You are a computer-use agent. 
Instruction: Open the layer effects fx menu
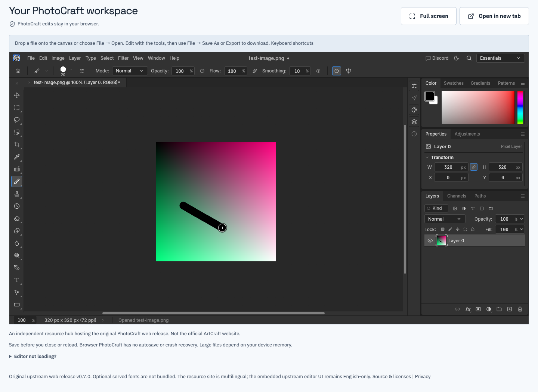point(468,309)
